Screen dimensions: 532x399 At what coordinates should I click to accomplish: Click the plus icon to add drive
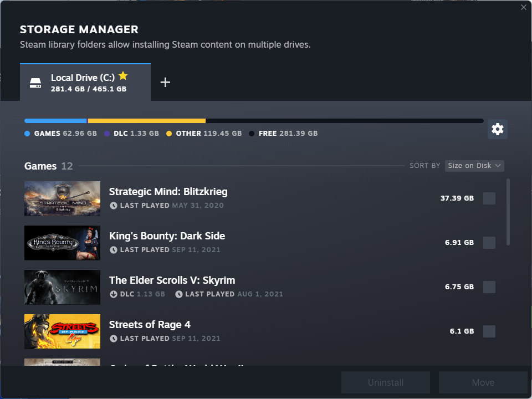click(165, 83)
